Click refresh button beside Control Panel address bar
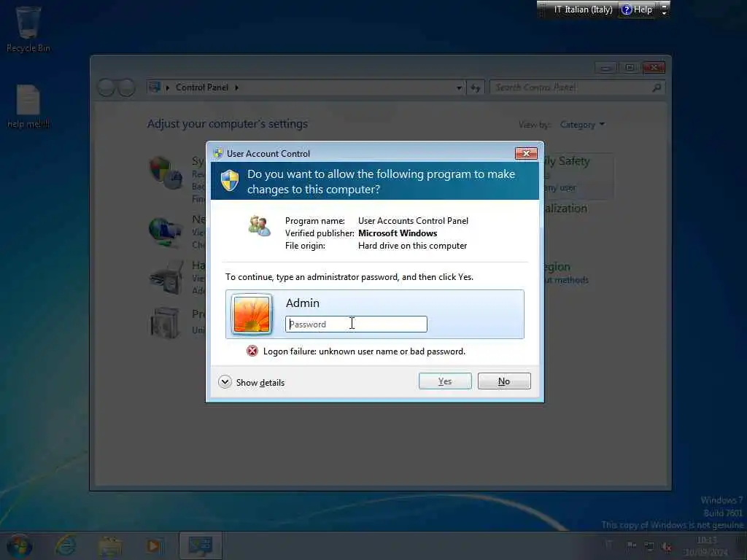This screenshot has width=747, height=560. (x=476, y=87)
